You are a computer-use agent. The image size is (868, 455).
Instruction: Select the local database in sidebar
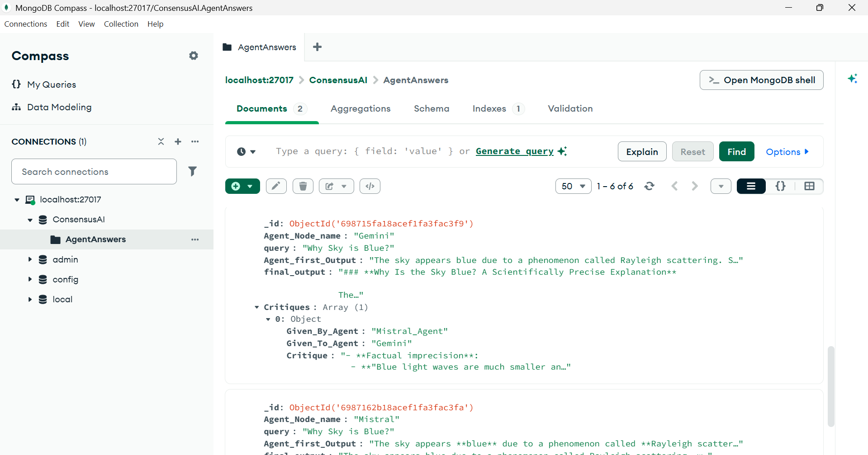coord(62,299)
